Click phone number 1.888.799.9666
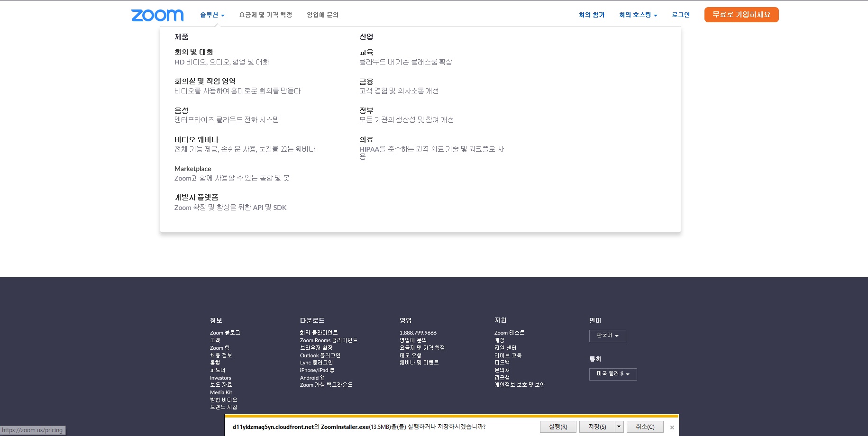The width and height of the screenshot is (868, 436). (x=418, y=333)
